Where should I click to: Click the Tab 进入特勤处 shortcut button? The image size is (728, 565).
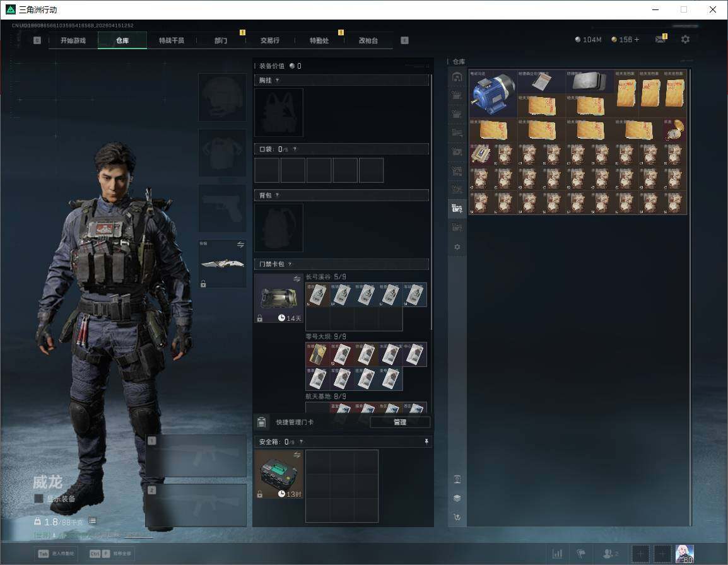click(x=56, y=554)
